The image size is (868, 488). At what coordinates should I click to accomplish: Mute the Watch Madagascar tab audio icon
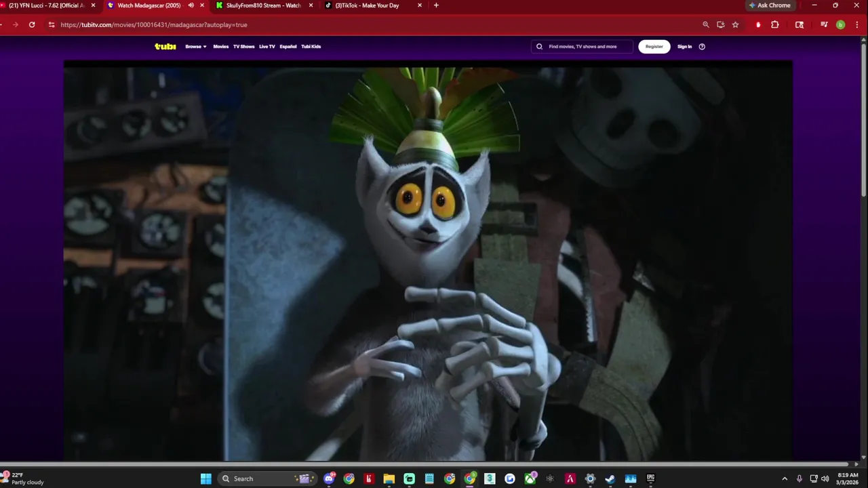pyautogui.click(x=191, y=5)
